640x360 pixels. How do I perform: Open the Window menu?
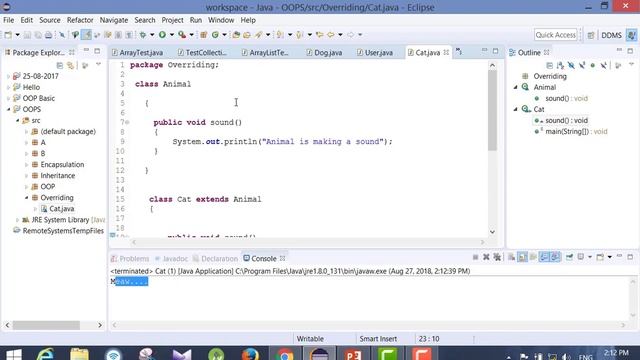pos(221,20)
